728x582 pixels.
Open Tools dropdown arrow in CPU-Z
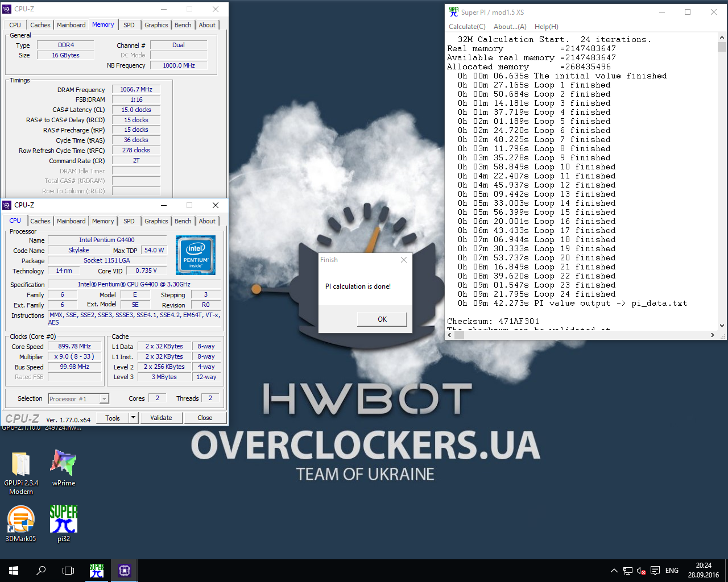(133, 418)
